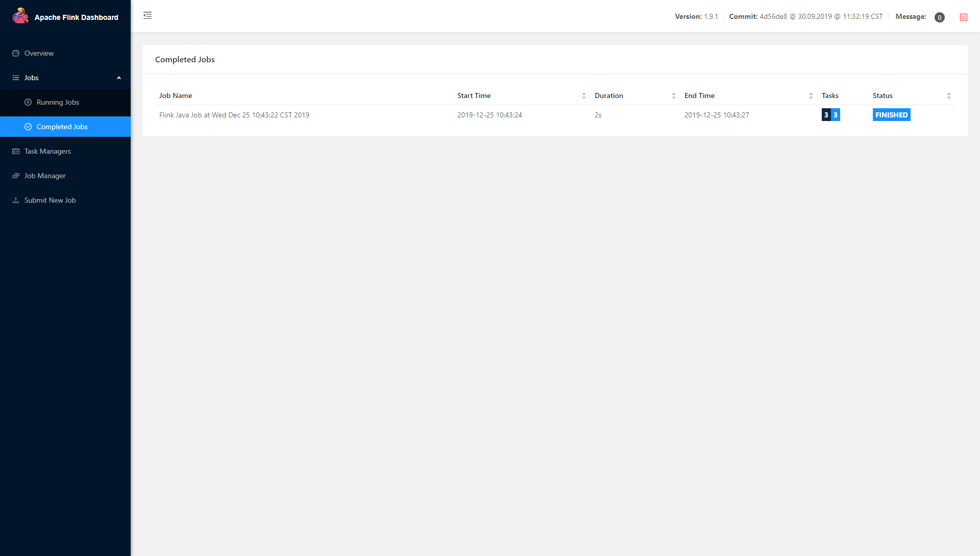Collapse the Jobs menu chevron

pos(119,78)
